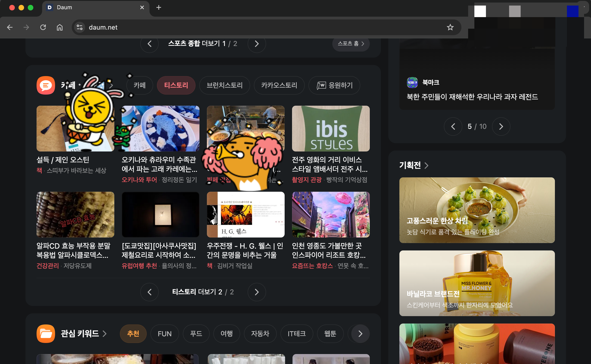591x364 pixels.
Task: Switch to the 카카오스토리 tab
Action: (279, 85)
